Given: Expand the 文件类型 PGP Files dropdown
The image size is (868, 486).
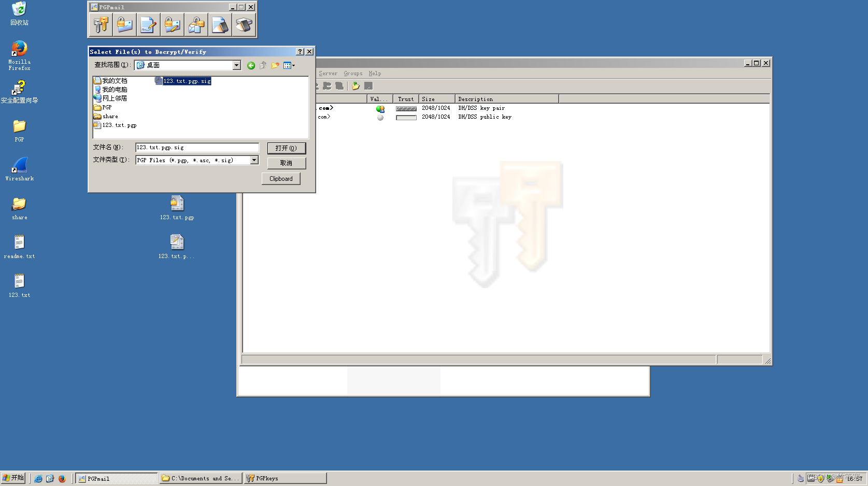Looking at the screenshot, I should pyautogui.click(x=254, y=160).
